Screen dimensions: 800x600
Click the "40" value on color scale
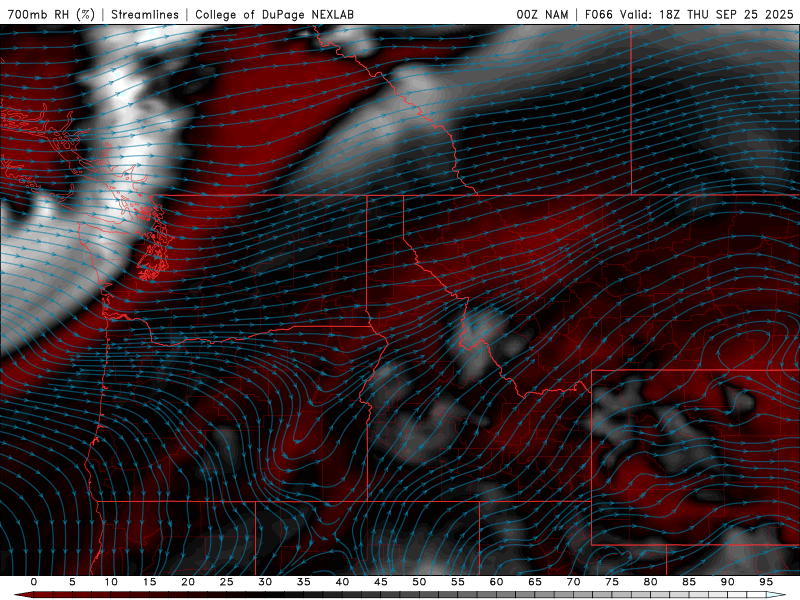pyautogui.click(x=342, y=582)
